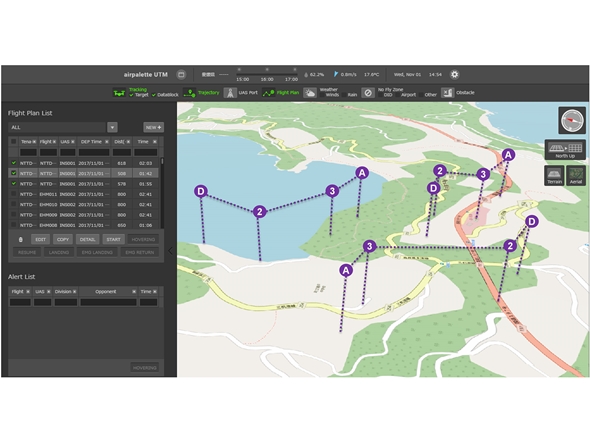Toggle the Target tracking checkbox

pyautogui.click(x=131, y=95)
